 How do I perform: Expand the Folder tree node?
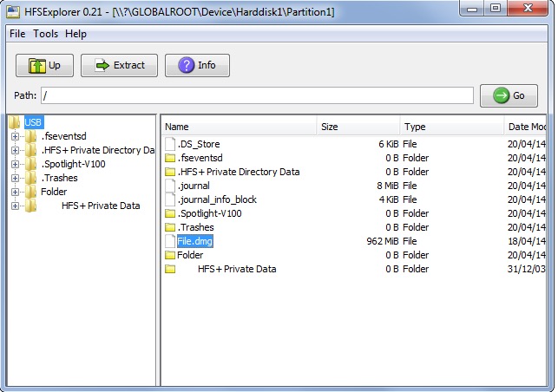(x=15, y=192)
